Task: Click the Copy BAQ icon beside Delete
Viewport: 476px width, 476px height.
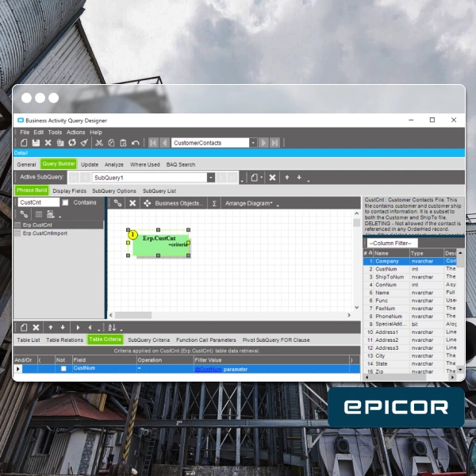Action: tap(60, 143)
